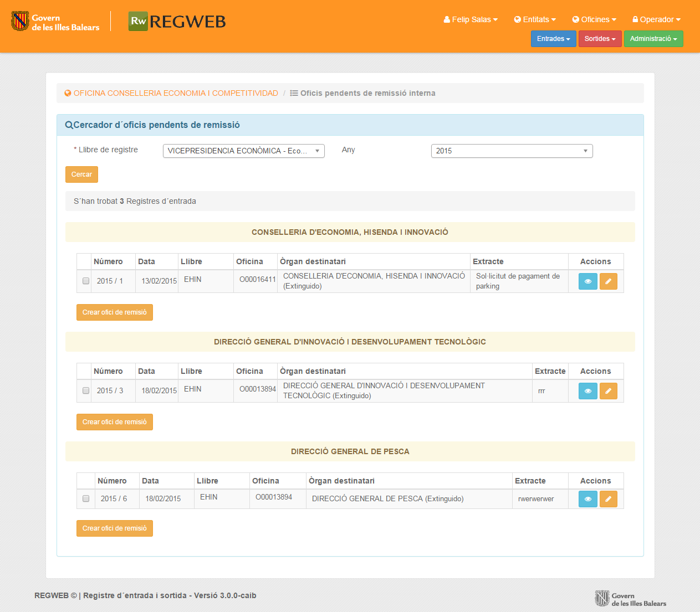The image size is (700, 612).
Task: View the Direcció General de Pesca entry
Action: coord(587,499)
